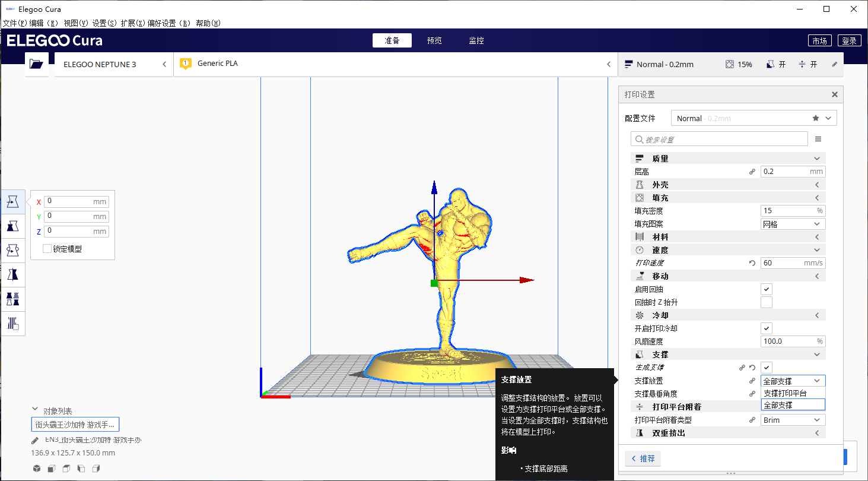This screenshot has height=481, width=868.
Task: Select the Support Blocker tool
Action: pyautogui.click(x=13, y=324)
